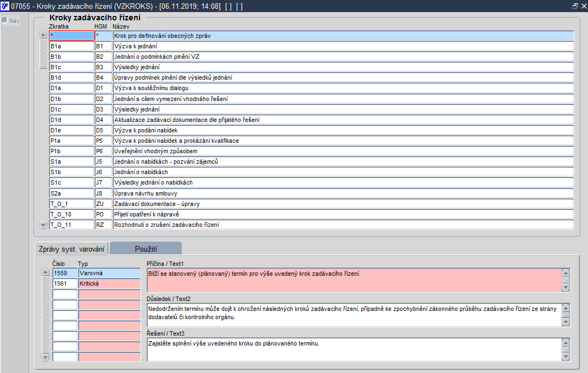588x373 pixels.
Task: Click 'Jednání o nabídkách - pozvání zájemců'
Action: point(343,162)
